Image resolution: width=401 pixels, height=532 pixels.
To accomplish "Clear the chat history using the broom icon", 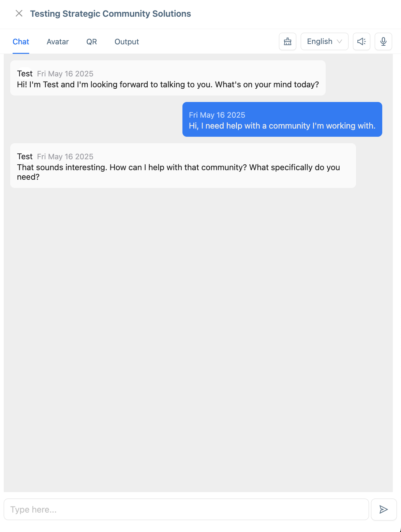I will [287, 41].
